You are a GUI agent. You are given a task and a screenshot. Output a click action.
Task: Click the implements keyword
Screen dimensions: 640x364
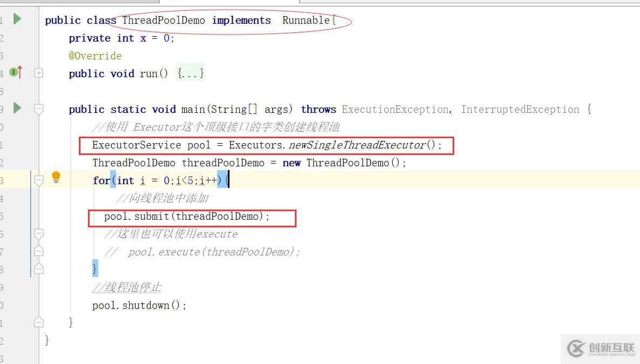point(241,21)
